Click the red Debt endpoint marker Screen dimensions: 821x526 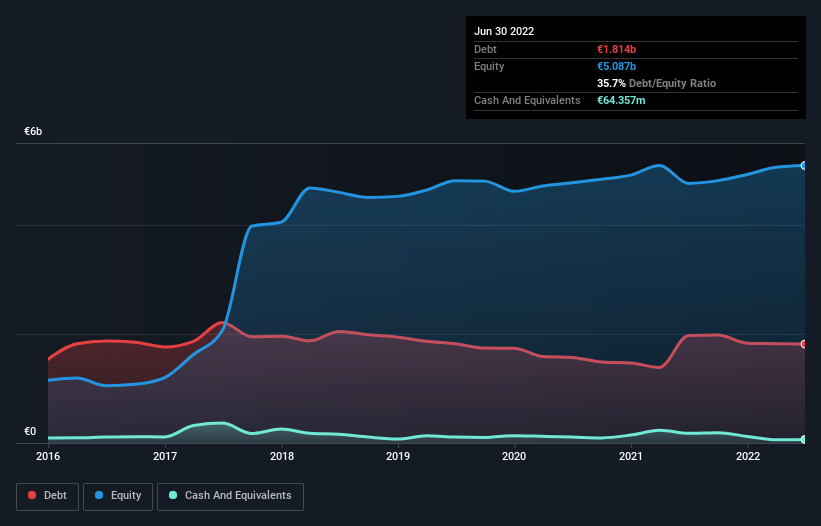(x=804, y=344)
